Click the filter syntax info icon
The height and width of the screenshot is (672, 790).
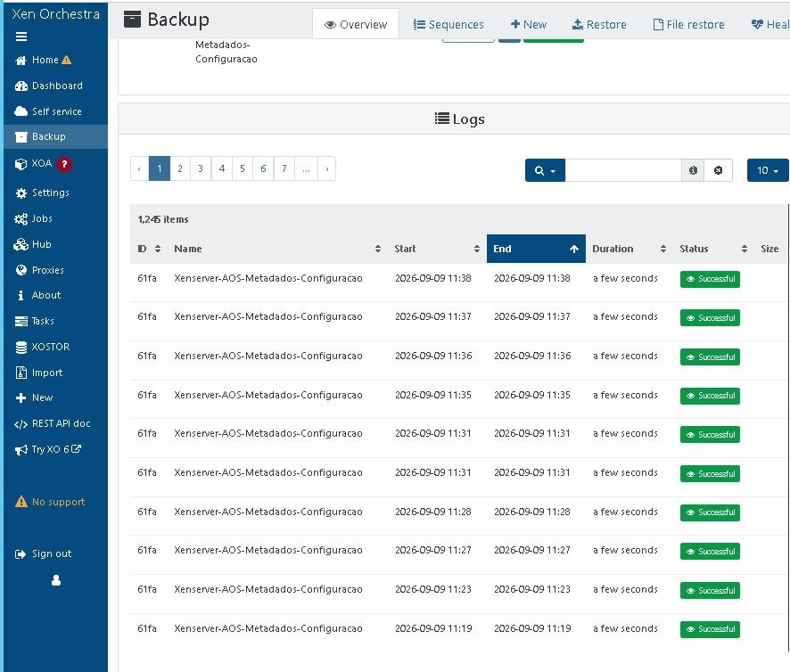pos(694,170)
